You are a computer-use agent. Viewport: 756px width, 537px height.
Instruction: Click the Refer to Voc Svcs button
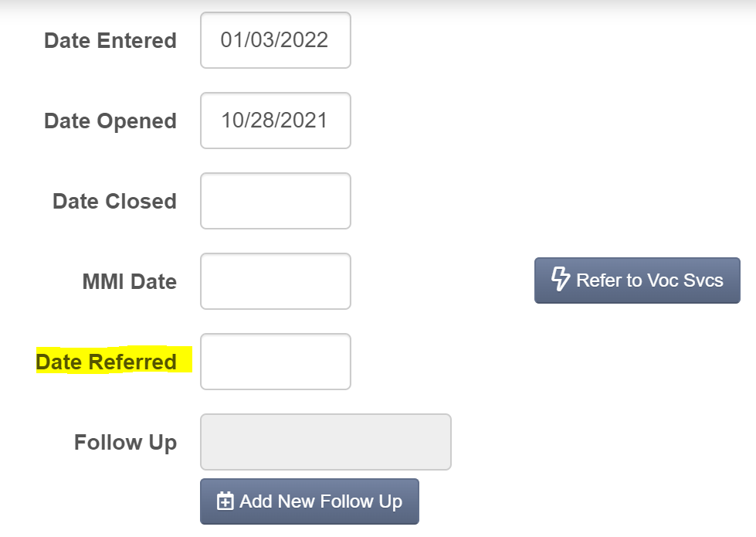(637, 280)
